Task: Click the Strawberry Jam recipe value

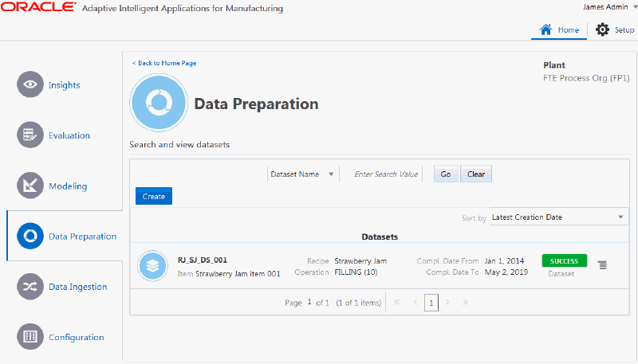Action: pos(360,260)
